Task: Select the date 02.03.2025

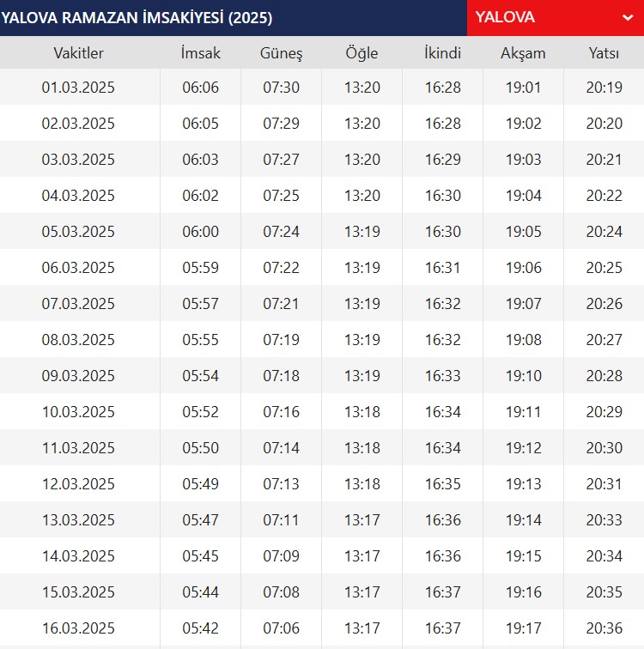Action: point(78,124)
